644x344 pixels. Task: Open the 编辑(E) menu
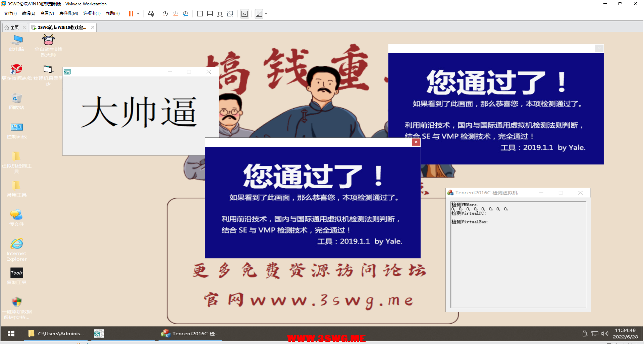point(29,13)
